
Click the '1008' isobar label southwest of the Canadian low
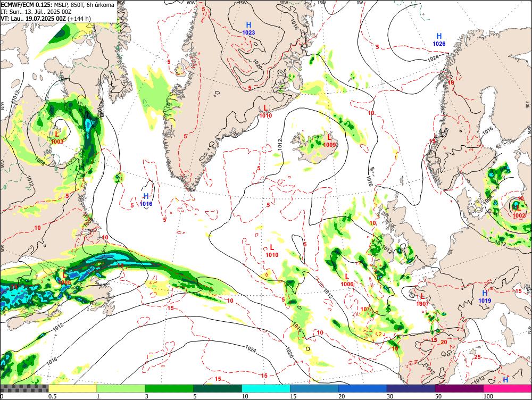[40, 162]
